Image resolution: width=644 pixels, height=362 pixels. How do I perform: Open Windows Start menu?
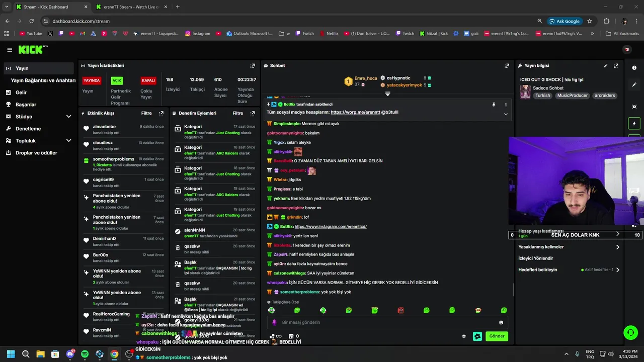(11, 354)
